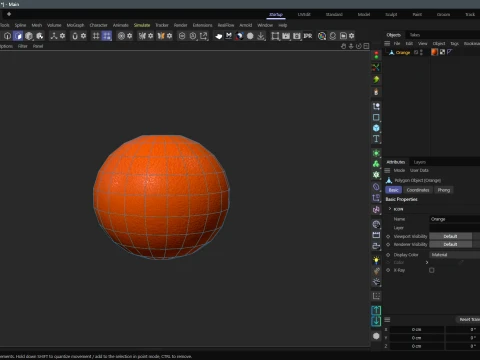
Task: Click the teal down arrow icon
Action: (x=376, y=321)
